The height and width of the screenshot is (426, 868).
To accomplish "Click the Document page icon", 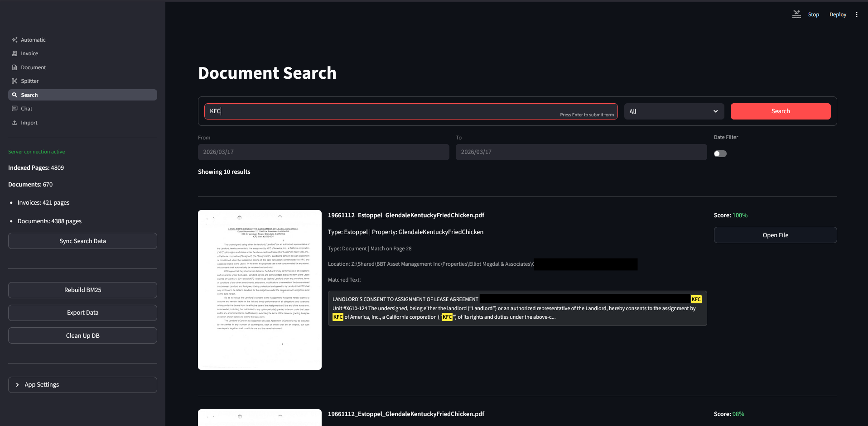I will [15, 67].
